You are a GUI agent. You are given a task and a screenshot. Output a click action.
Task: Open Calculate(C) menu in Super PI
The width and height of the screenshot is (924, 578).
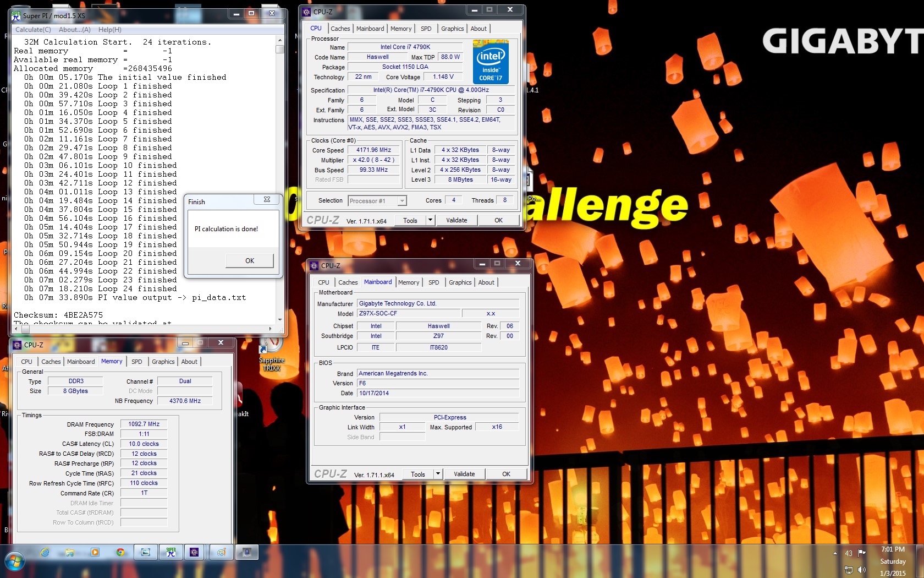[x=33, y=30]
